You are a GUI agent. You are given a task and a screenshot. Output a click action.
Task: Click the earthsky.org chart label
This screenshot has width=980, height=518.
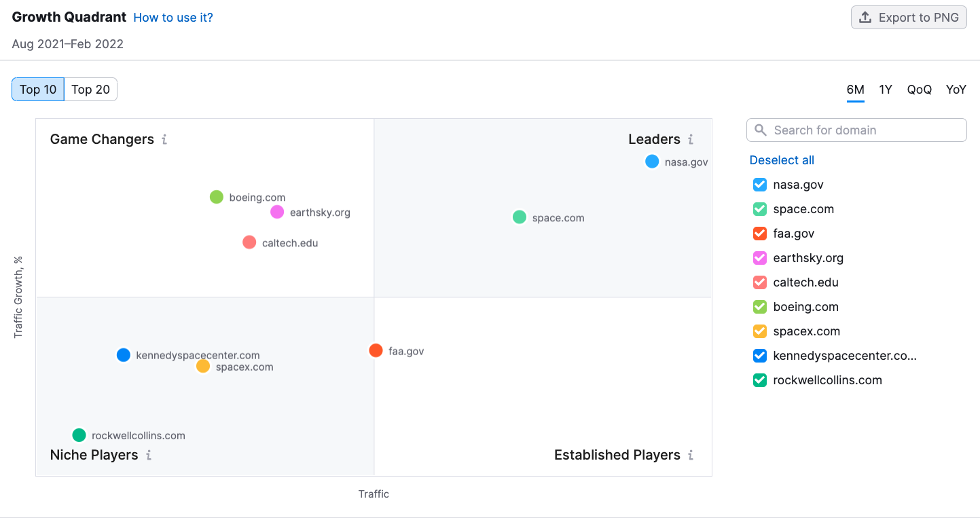click(x=320, y=212)
